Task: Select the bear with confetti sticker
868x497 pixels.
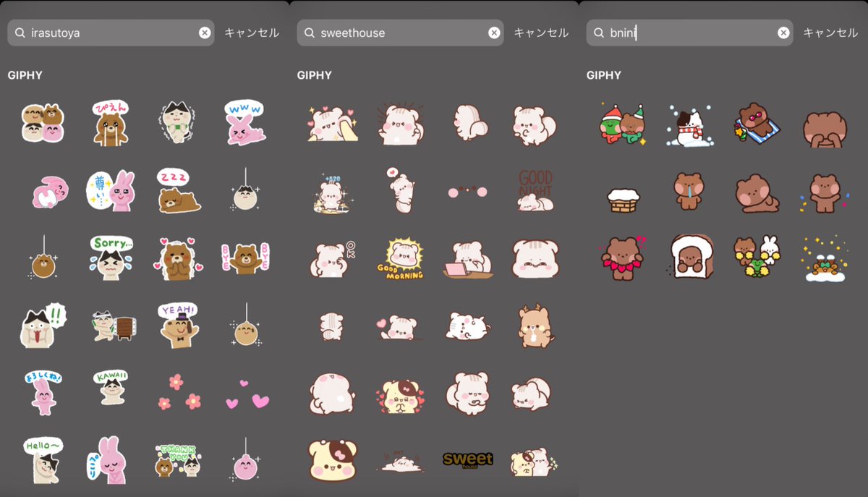Action: 825,192
